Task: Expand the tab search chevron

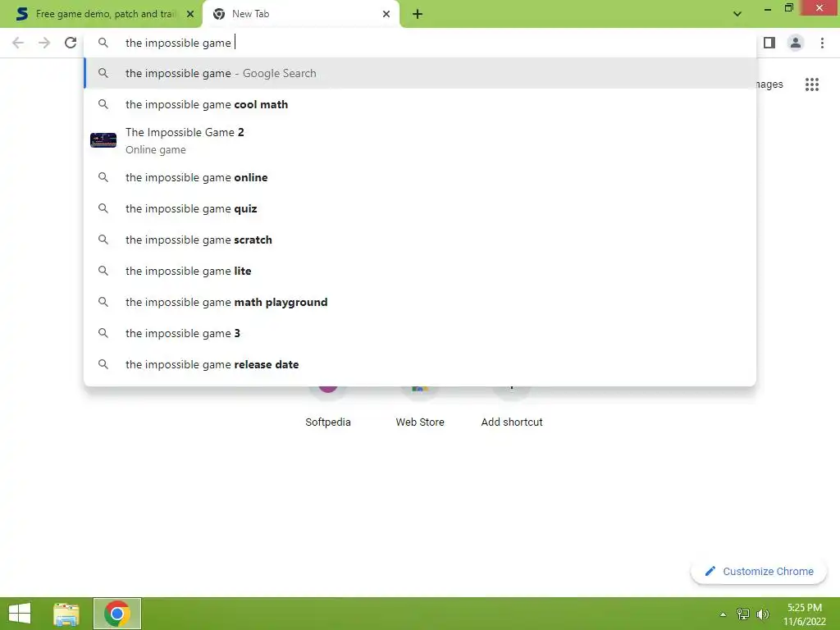Action: 737,14
